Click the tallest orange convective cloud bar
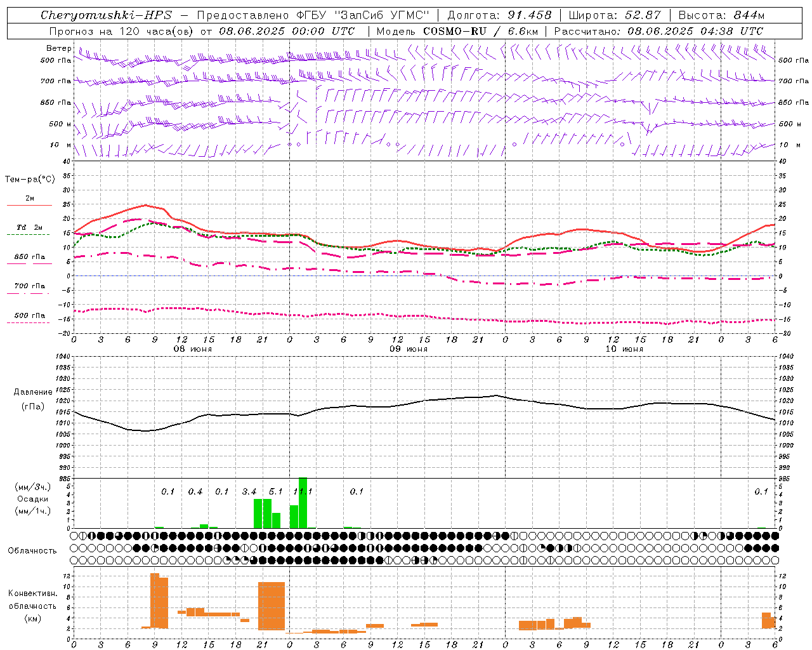Image resolution: width=812 pixels, height=650 pixels. point(155,600)
